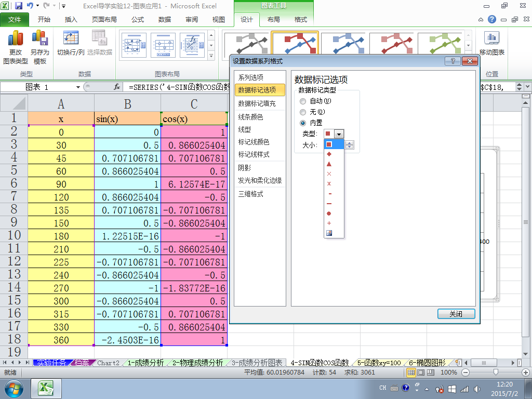Pick the X cross marker type
Screen dimensions: 532x399
click(329, 174)
